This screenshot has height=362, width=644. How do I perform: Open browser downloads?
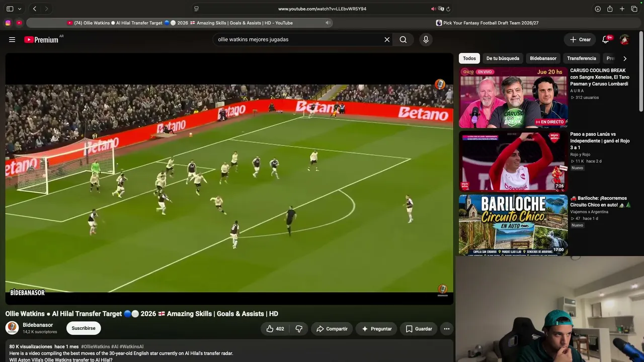(598, 9)
